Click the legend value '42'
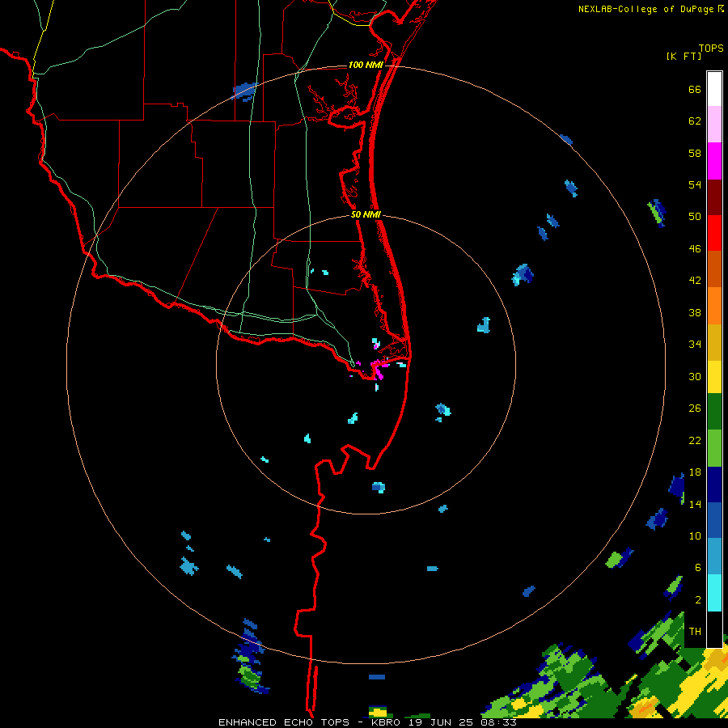This screenshot has width=728, height=728. [x=695, y=281]
